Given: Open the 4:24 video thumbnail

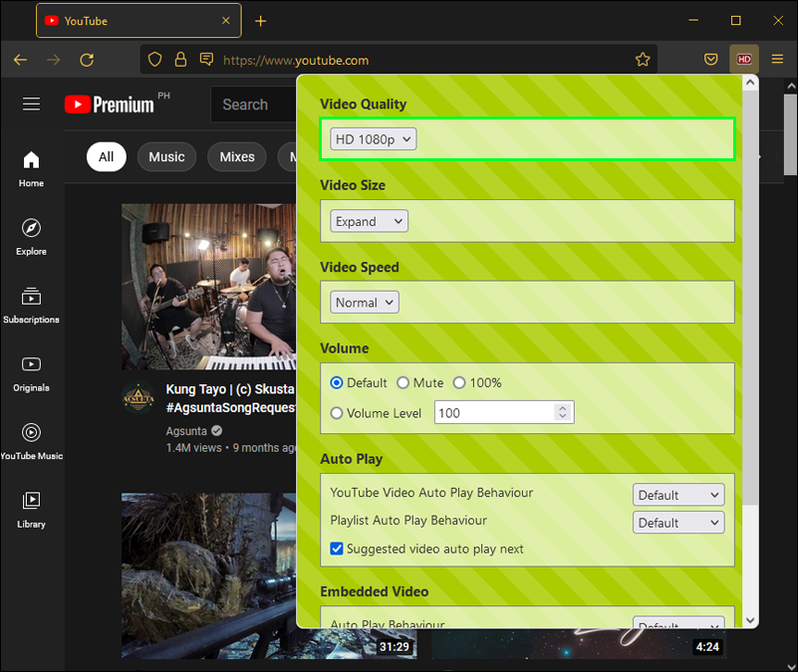Looking at the screenshot, I should [x=579, y=644].
